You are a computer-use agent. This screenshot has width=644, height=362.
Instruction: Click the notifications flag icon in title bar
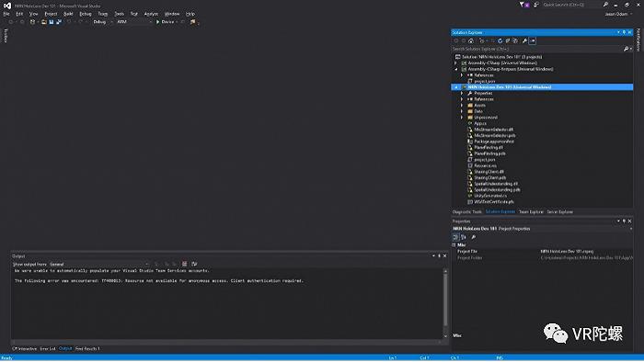[523, 5]
